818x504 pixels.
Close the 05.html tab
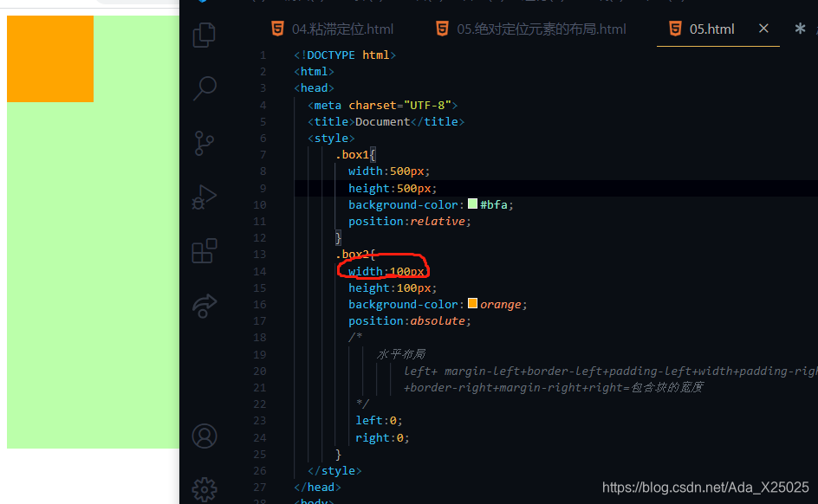pyautogui.click(x=763, y=29)
